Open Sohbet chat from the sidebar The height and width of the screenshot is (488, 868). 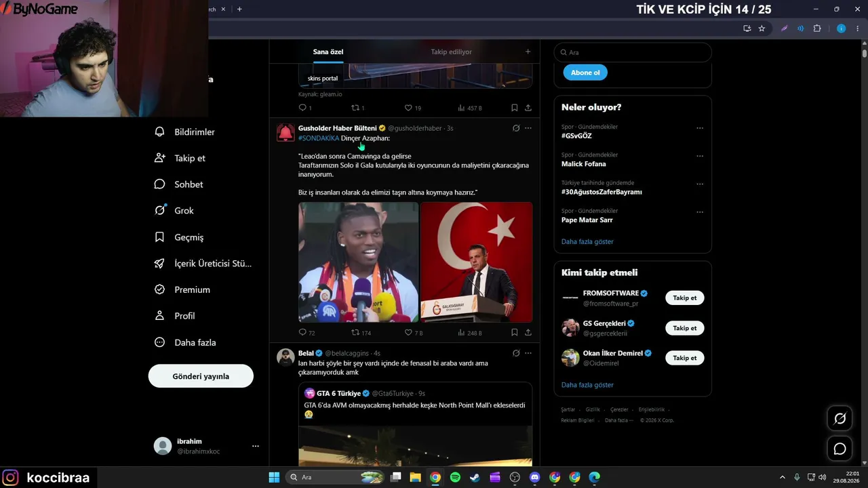tap(178, 184)
